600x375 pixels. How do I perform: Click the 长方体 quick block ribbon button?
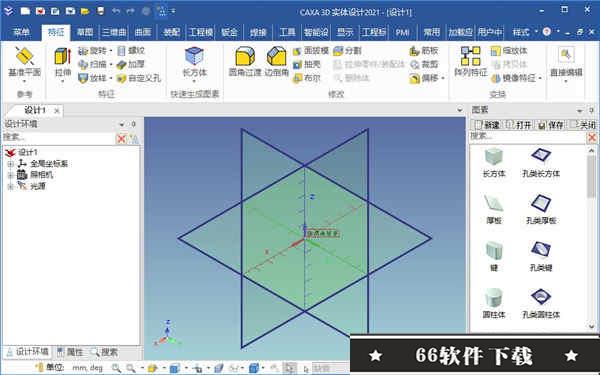(194, 61)
